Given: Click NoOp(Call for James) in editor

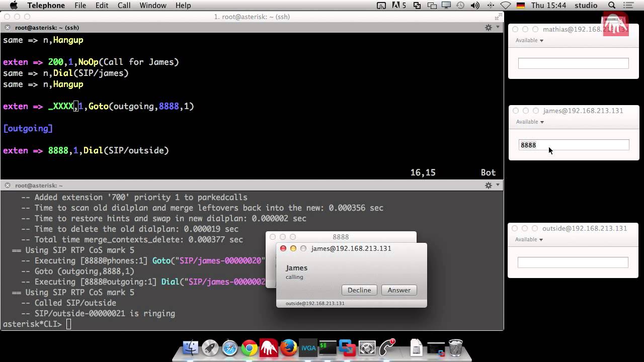Looking at the screenshot, I should [129, 62].
